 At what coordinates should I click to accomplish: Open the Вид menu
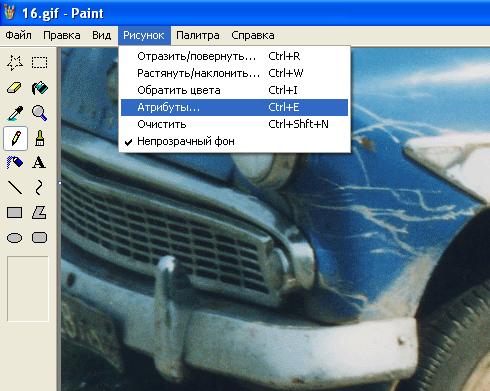click(x=101, y=35)
